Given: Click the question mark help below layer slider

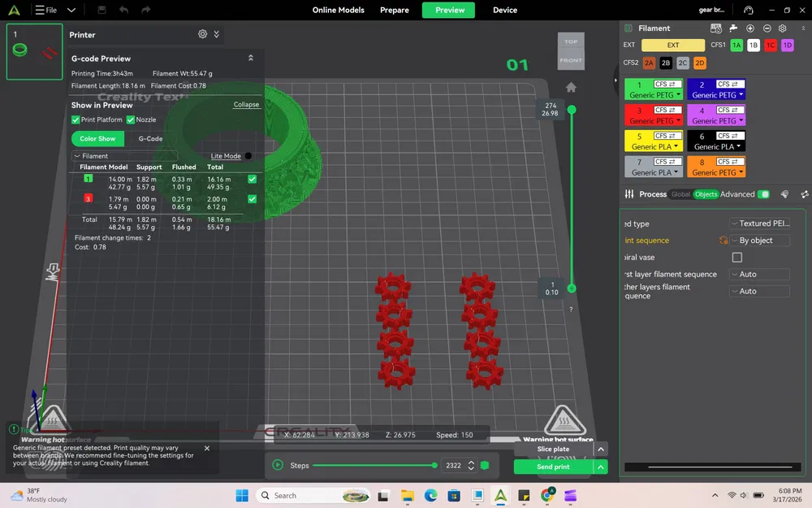Looking at the screenshot, I should [x=571, y=310].
